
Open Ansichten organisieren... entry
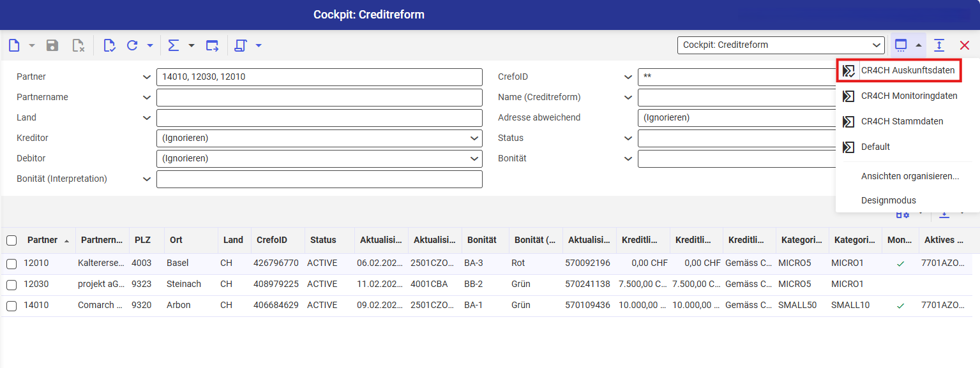pyautogui.click(x=910, y=177)
